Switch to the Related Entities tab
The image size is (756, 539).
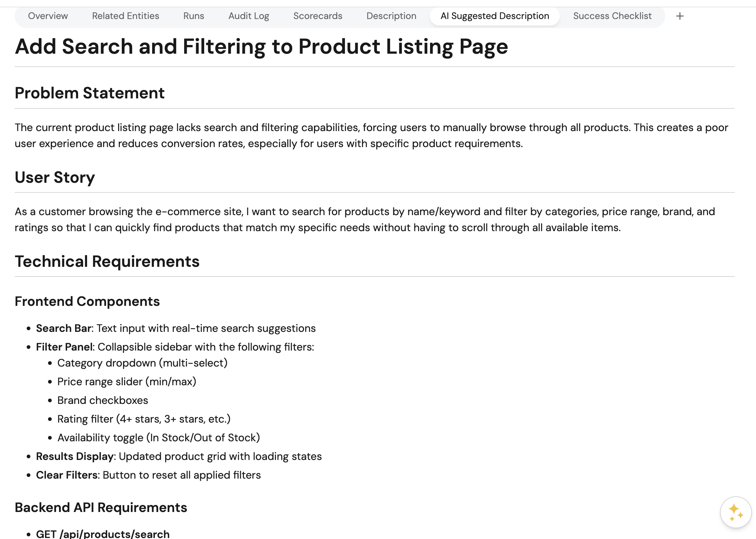tap(125, 16)
